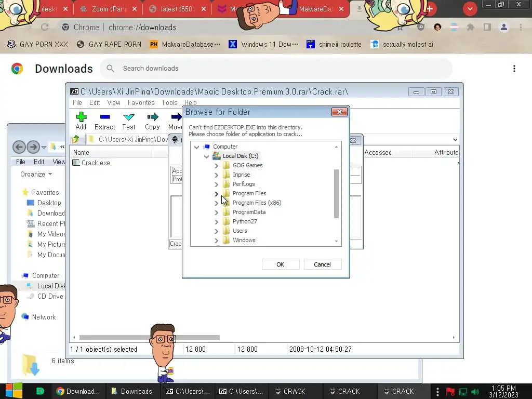Screen dimensions: 532x399
Task: Select the Windows folder in tree
Action: (x=244, y=240)
